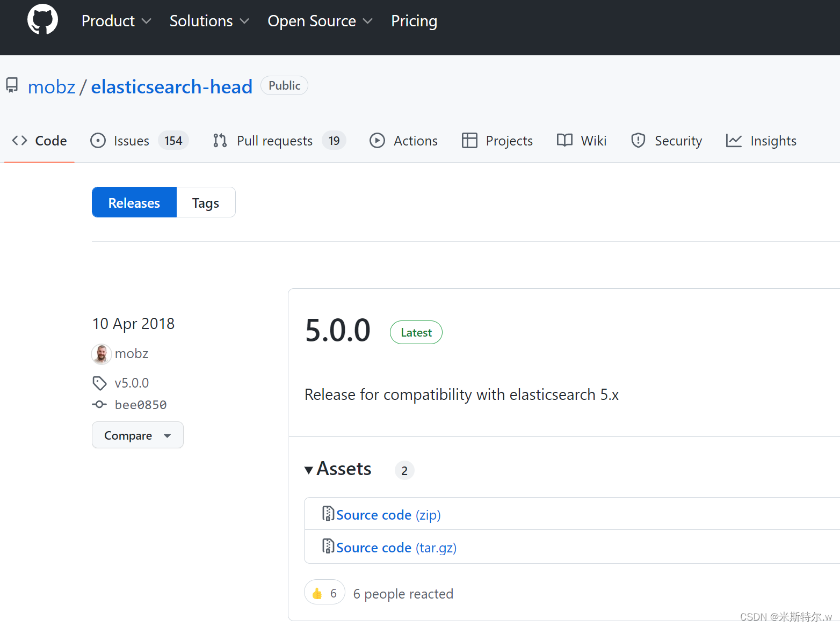Click the Actions play icon

(377, 141)
